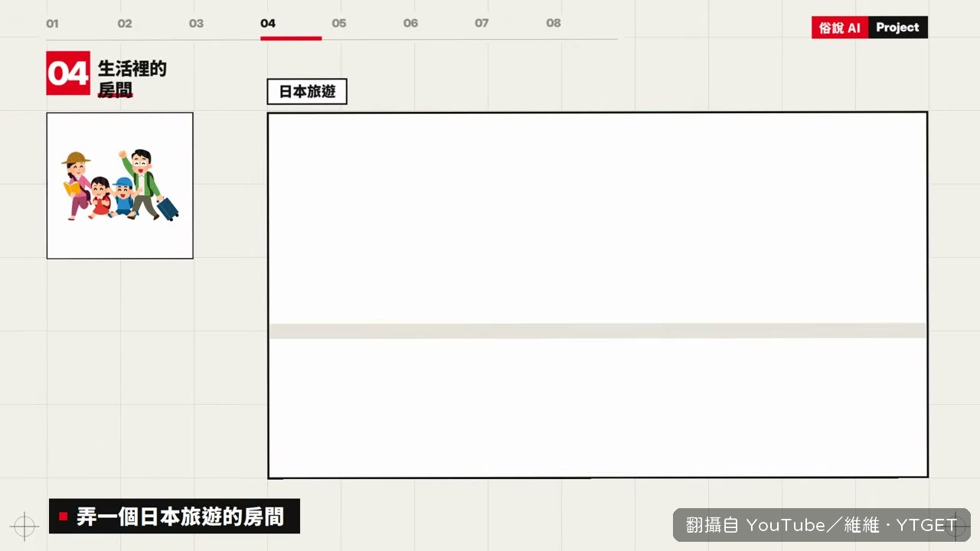The width and height of the screenshot is (980, 551).
Task: Go to section 01 marker
Action: pos(52,23)
